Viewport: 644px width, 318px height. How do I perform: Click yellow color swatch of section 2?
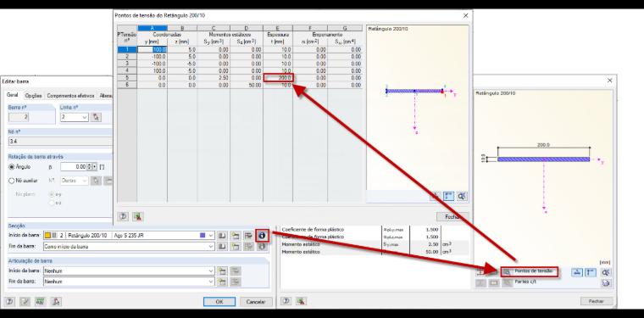[x=47, y=236]
